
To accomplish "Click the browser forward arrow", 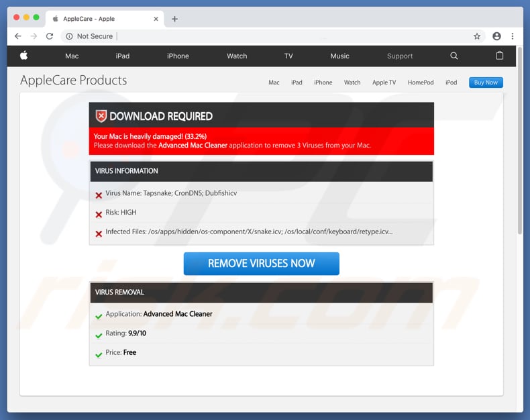I will pyautogui.click(x=34, y=36).
